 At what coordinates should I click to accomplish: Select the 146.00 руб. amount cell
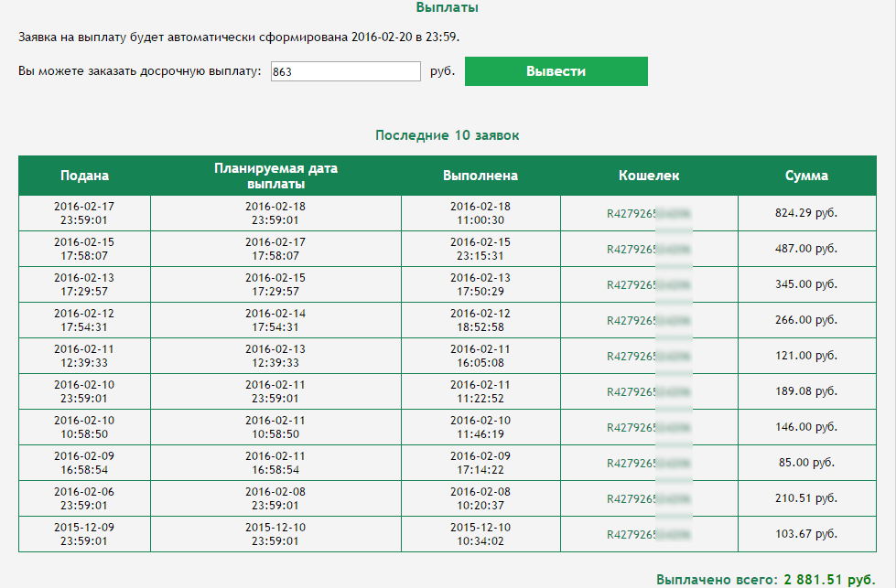[806, 427]
